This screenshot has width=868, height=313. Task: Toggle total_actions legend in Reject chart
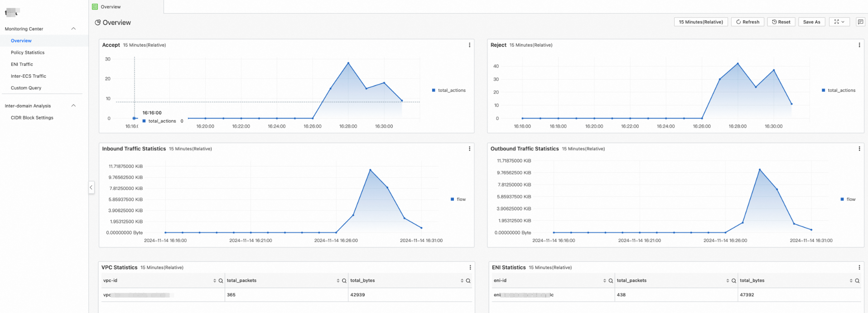[839, 90]
